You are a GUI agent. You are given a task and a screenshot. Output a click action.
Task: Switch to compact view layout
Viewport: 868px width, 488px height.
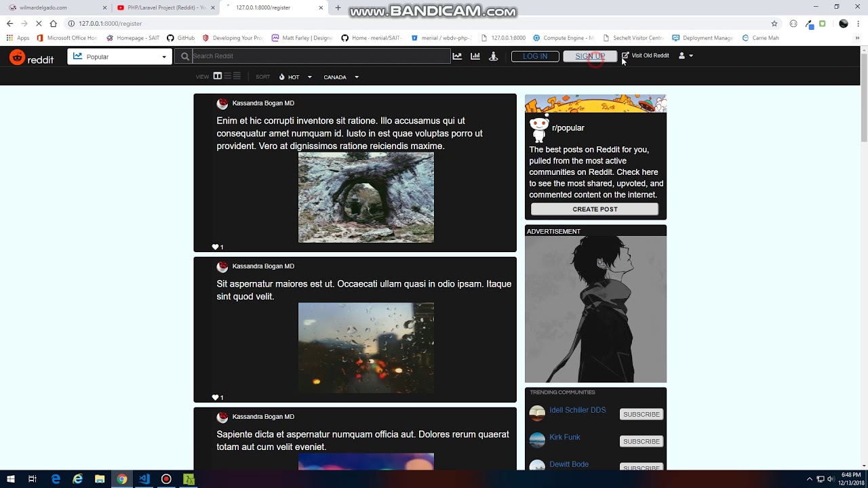click(237, 77)
